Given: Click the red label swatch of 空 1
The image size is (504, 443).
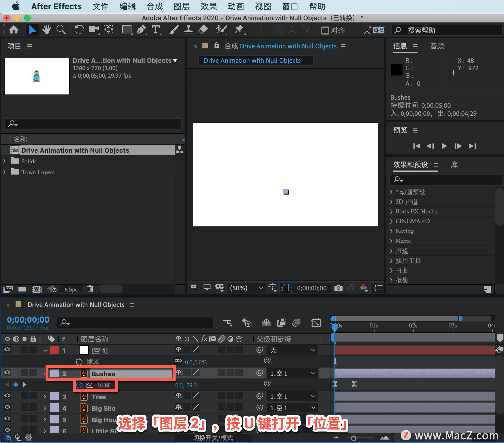Looking at the screenshot, I should coord(54,350).
